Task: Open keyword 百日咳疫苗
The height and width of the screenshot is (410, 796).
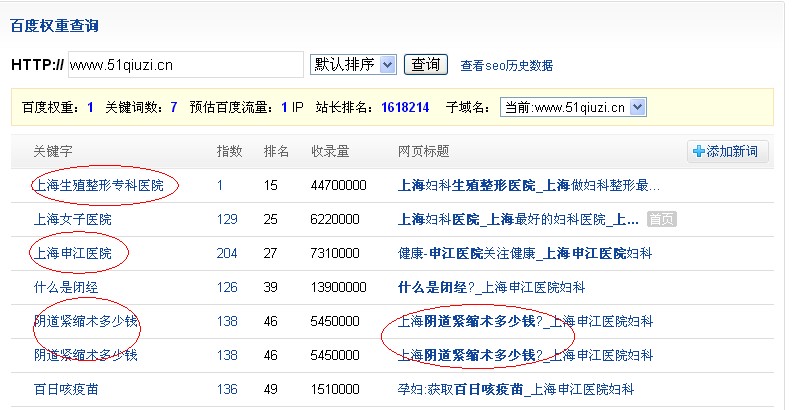Action: [x=66, y=389]
